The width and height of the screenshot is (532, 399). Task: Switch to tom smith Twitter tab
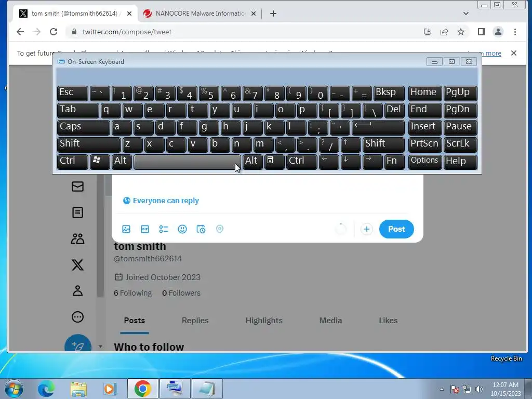click(x=75, y=14)
